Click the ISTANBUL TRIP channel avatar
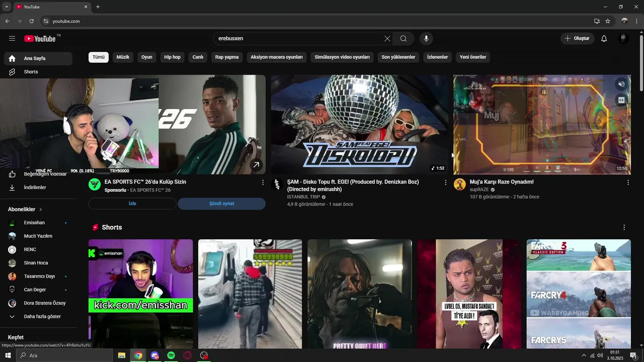The width and height of the screenshot is (644, 362). click(x=277, y=185)
